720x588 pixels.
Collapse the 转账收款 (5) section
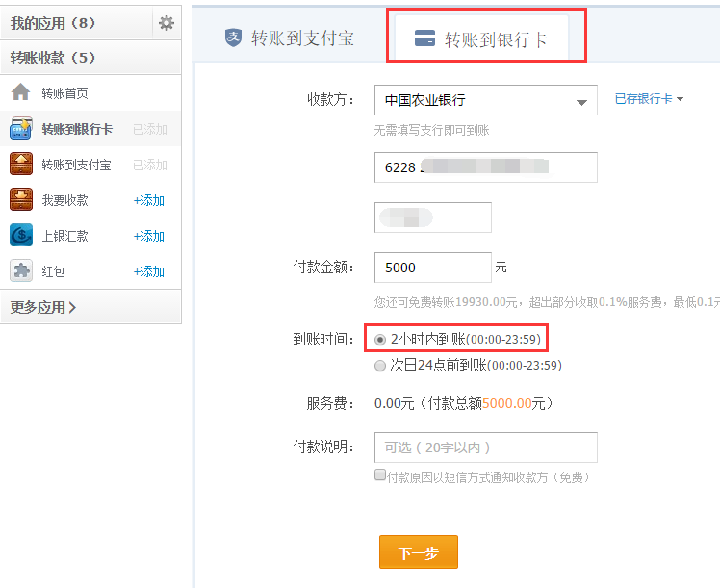click(x=90, y=58)
